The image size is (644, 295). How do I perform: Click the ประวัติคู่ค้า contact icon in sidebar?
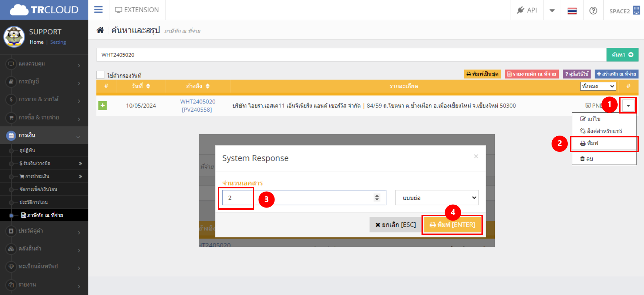(11, 231)
